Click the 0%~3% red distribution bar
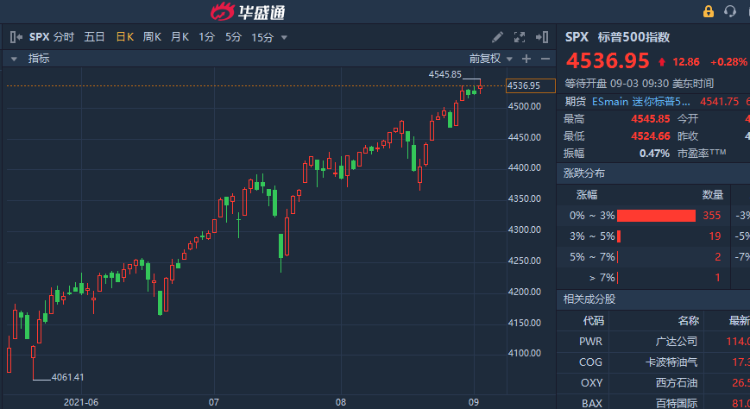750x409 pixels. coord(656,215)
